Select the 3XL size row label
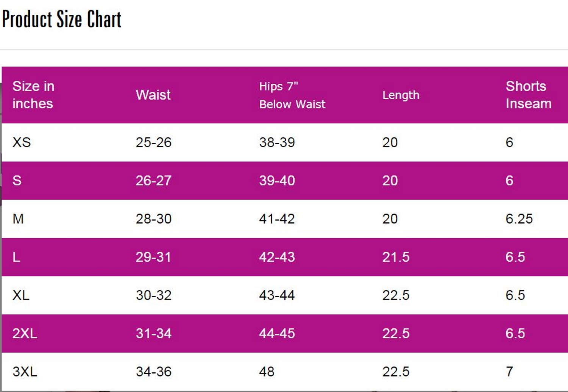This screenshot has width=568, height=392. coord(25,372)
